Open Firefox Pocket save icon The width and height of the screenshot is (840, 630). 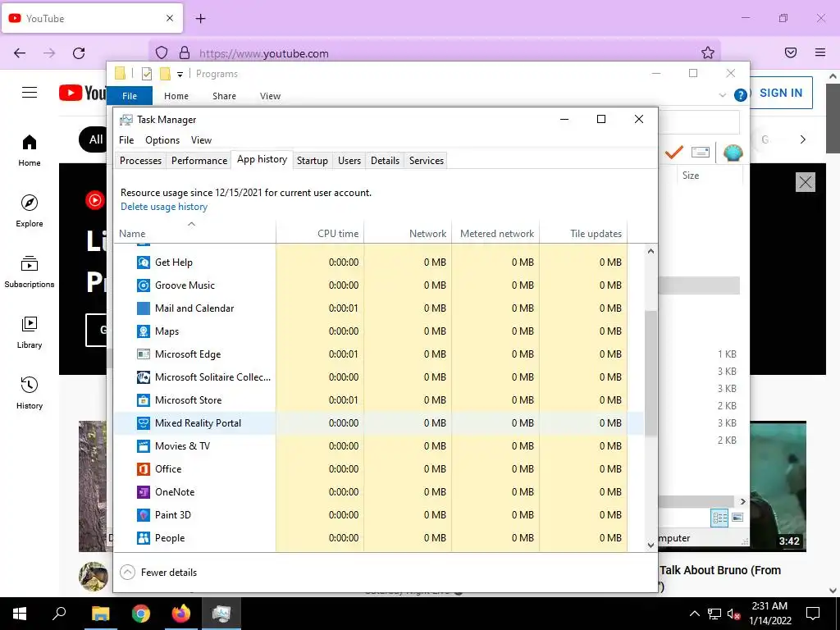point(790,52)
